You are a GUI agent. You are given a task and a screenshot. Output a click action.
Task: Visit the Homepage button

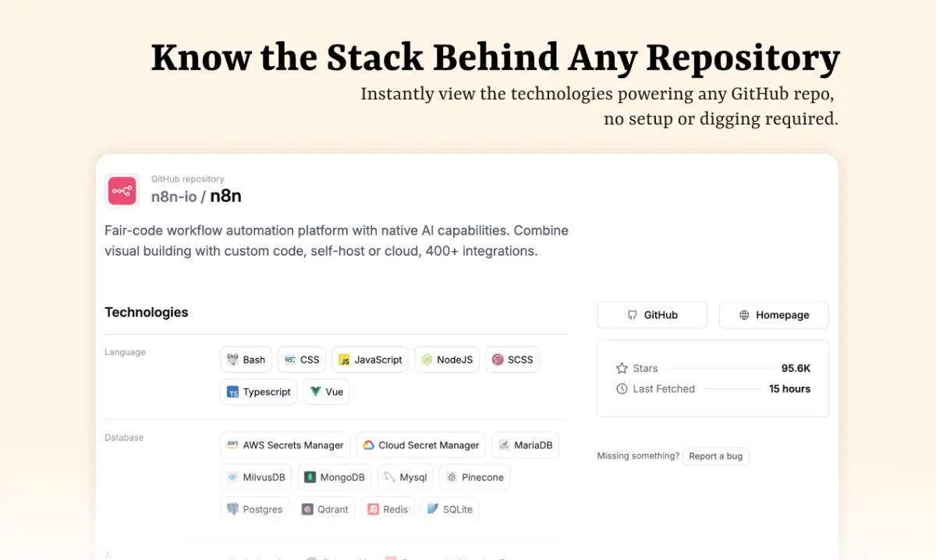pos(774,314)
